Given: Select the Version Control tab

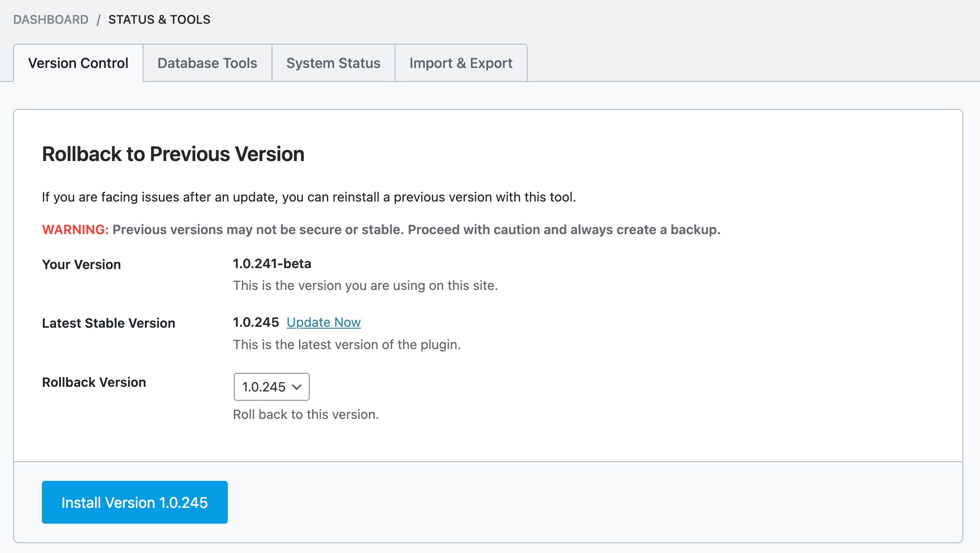Looking at the screenshot, I should tap(78, 63).
